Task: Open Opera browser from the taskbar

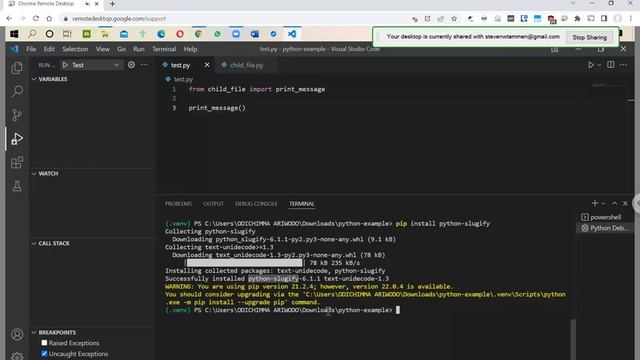Action: (x=180, y=34)
